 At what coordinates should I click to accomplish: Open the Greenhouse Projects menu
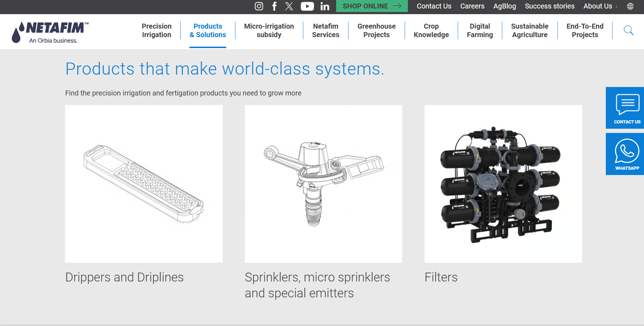(x=376, y=30)
